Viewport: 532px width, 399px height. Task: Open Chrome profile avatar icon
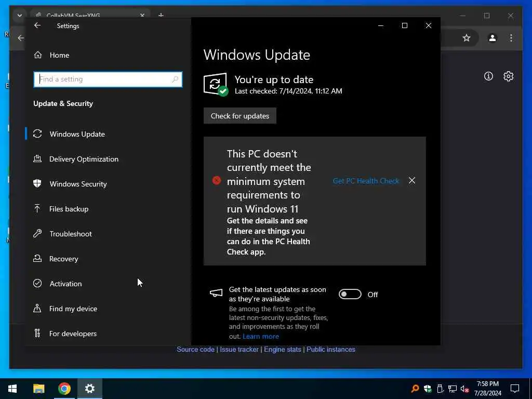point(493,38)
